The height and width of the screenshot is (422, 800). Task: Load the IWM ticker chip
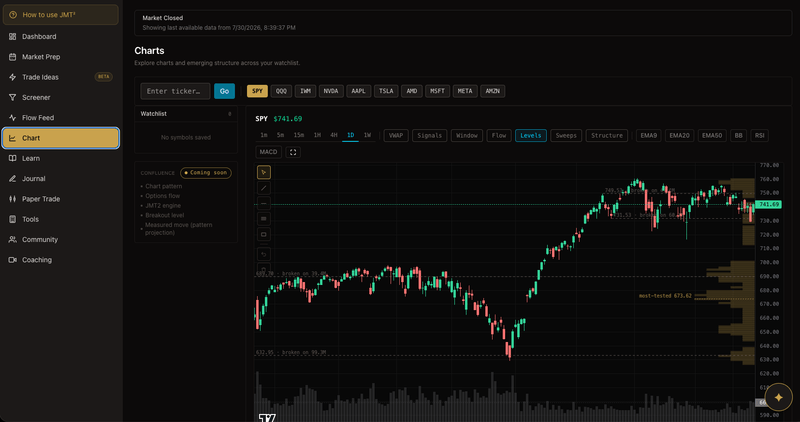click(305, 91)
